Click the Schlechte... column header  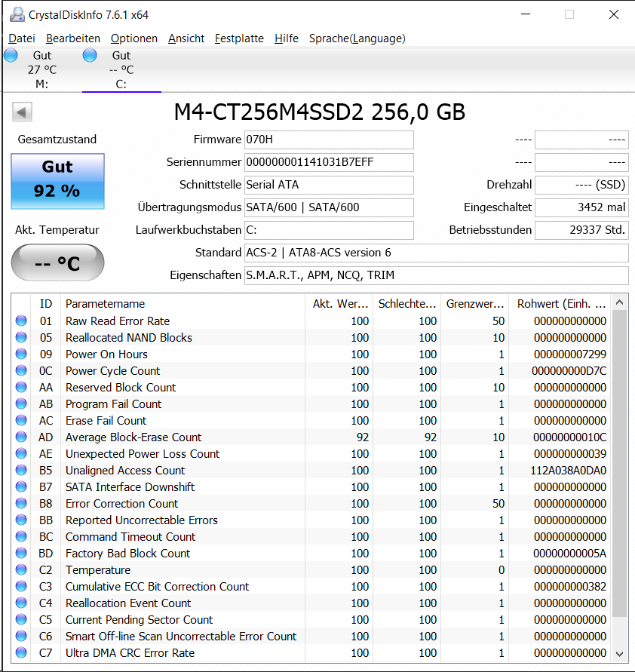[x=406, y=303]
